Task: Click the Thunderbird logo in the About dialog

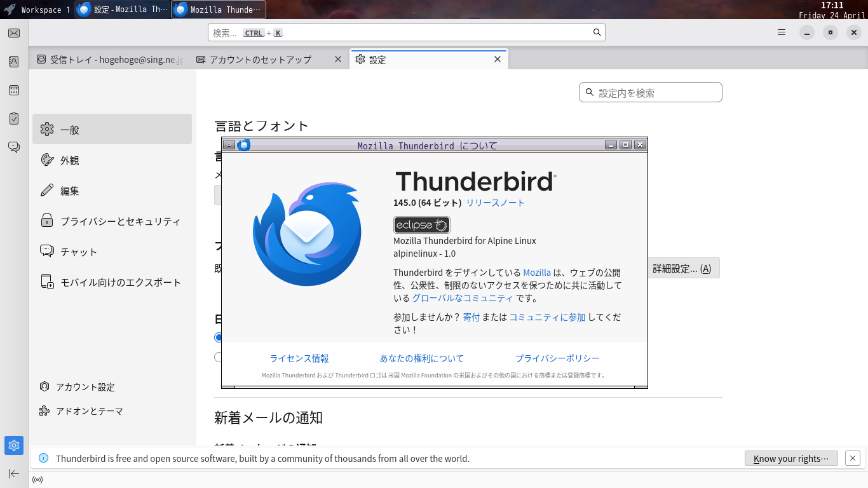Action: pyautogui.click(x=307, y=234)
